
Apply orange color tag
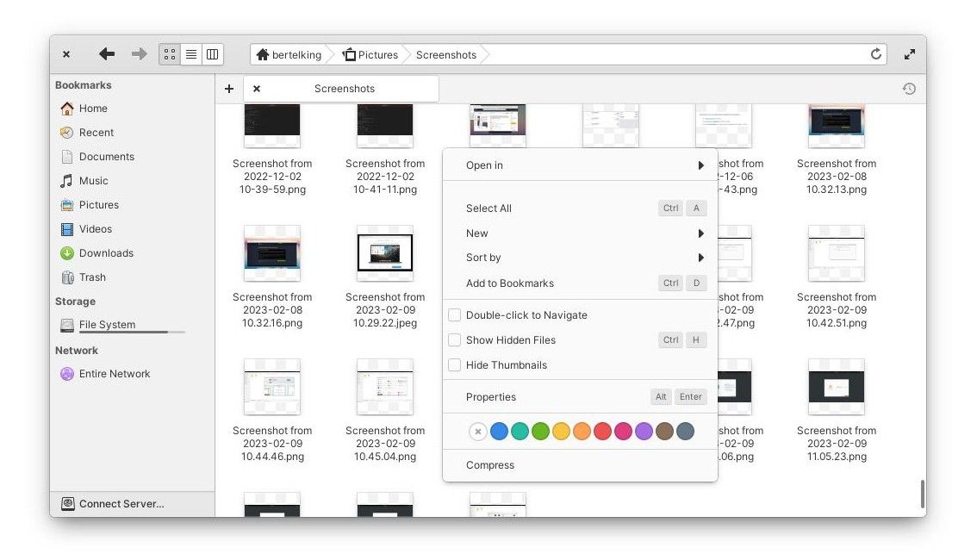click(x=582, y=431)
